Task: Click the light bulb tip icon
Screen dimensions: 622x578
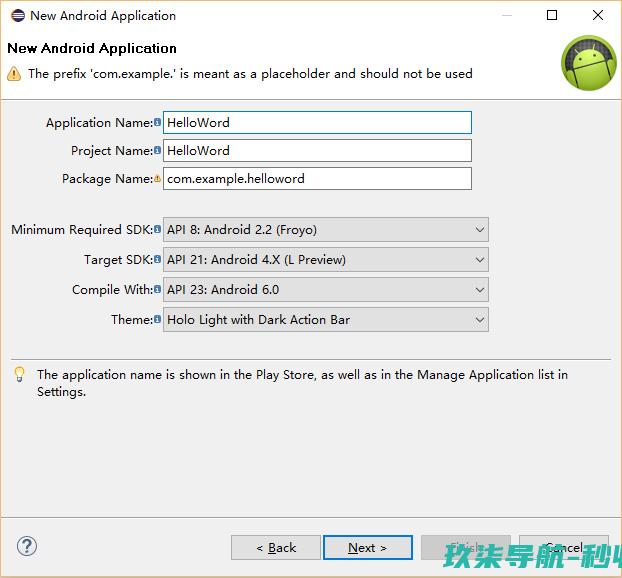Action: (x=19, y=374)
